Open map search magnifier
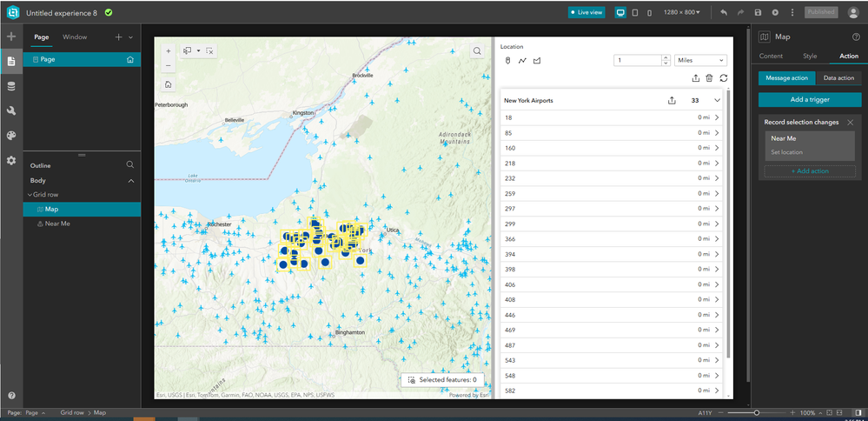 point(477,51)
